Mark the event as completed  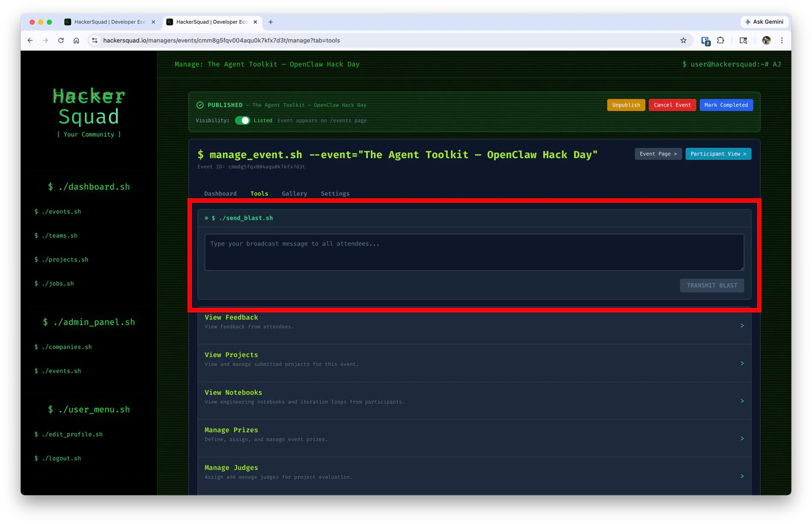(x=726, y=105)
